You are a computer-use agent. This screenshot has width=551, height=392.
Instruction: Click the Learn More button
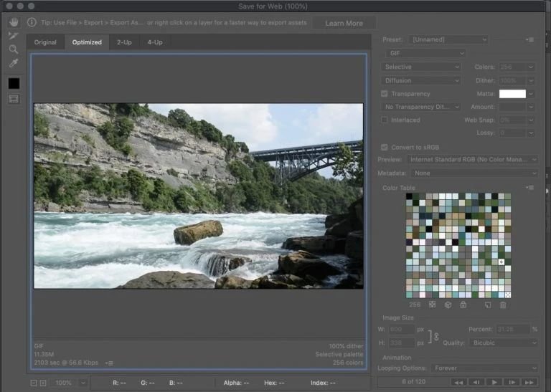(x=344, y=23)
